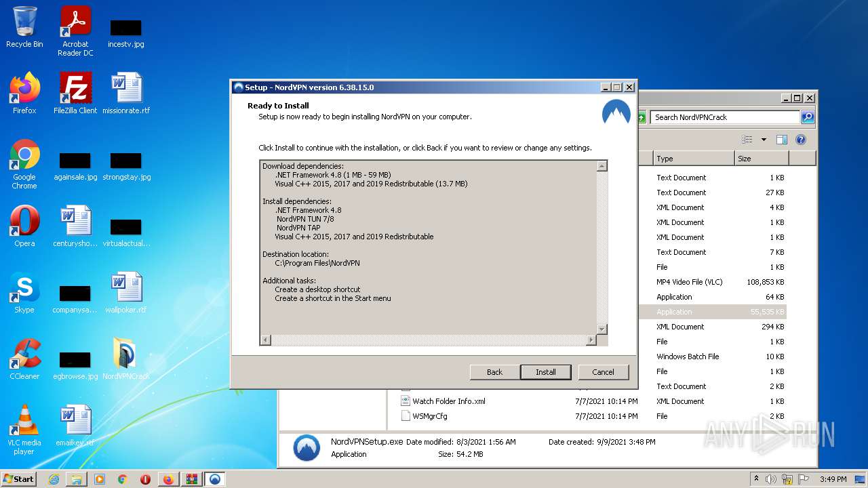Screen dimensions: 868x488
Task: Click the magnifier search icon in Explorer
Action: point(808,117)
